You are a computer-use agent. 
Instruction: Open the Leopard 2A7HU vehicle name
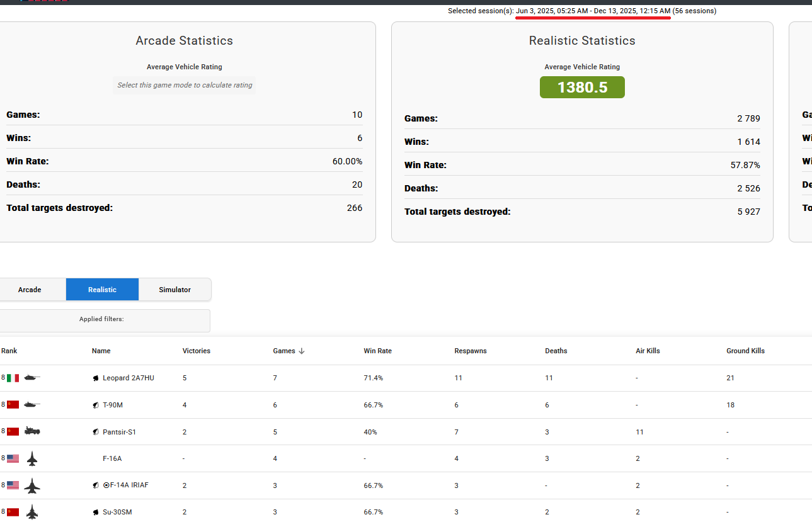coord(128,378)
